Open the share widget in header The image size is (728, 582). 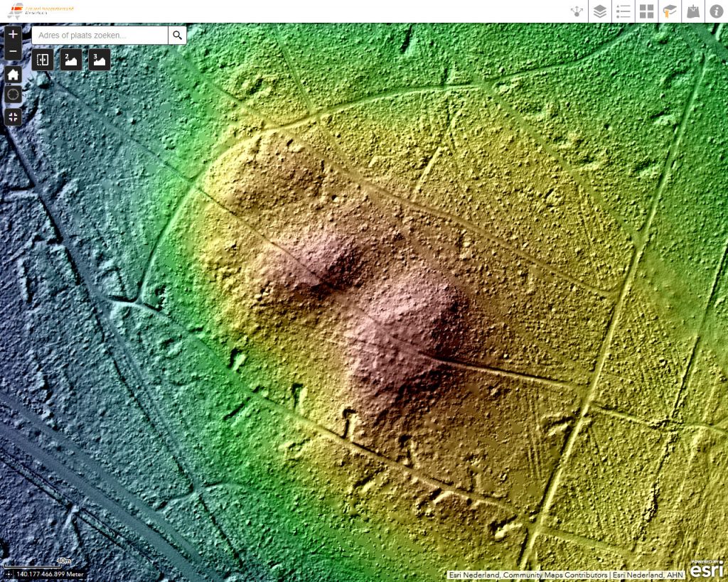click(577, 11)
